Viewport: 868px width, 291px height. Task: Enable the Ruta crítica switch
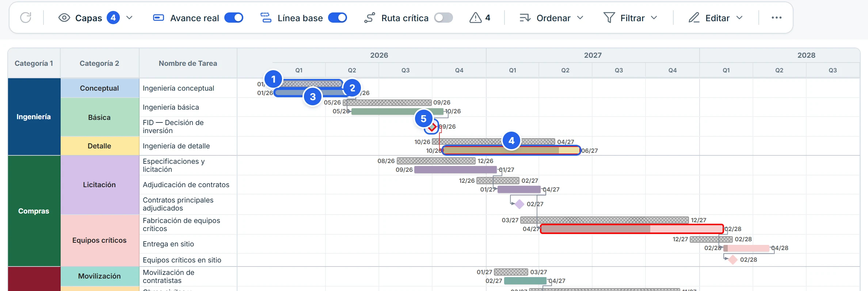point(443,18)
